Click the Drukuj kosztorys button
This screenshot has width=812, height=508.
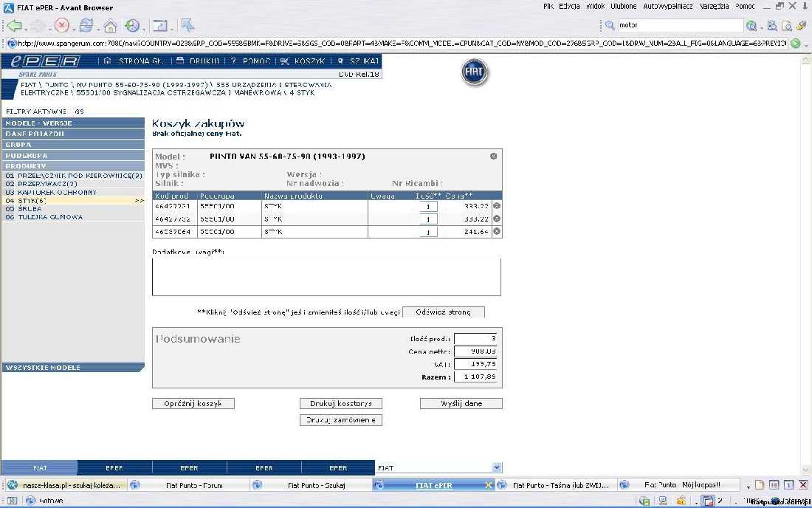[341, 403]
